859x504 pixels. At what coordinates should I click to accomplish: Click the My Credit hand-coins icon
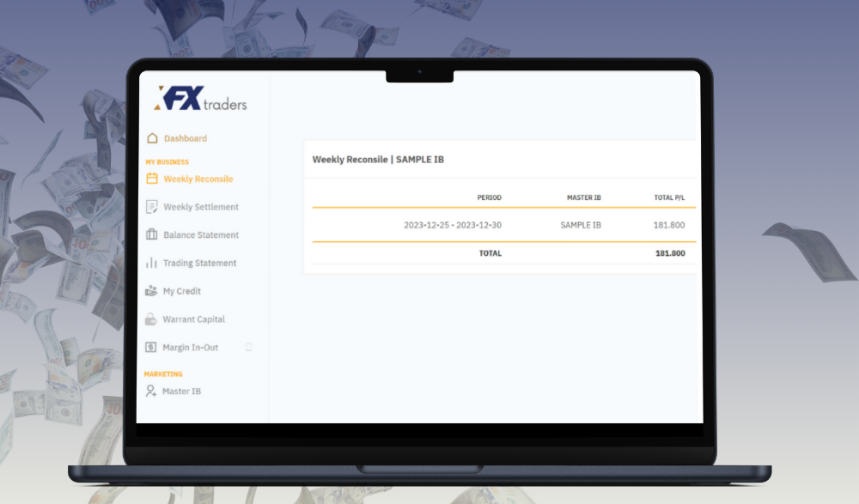click(152, 291)
